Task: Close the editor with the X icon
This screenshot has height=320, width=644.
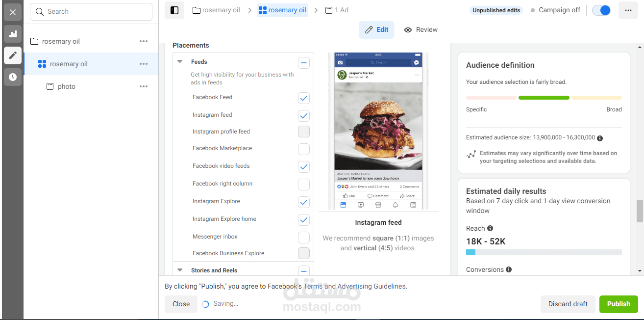Action: (x=13, y=12)
